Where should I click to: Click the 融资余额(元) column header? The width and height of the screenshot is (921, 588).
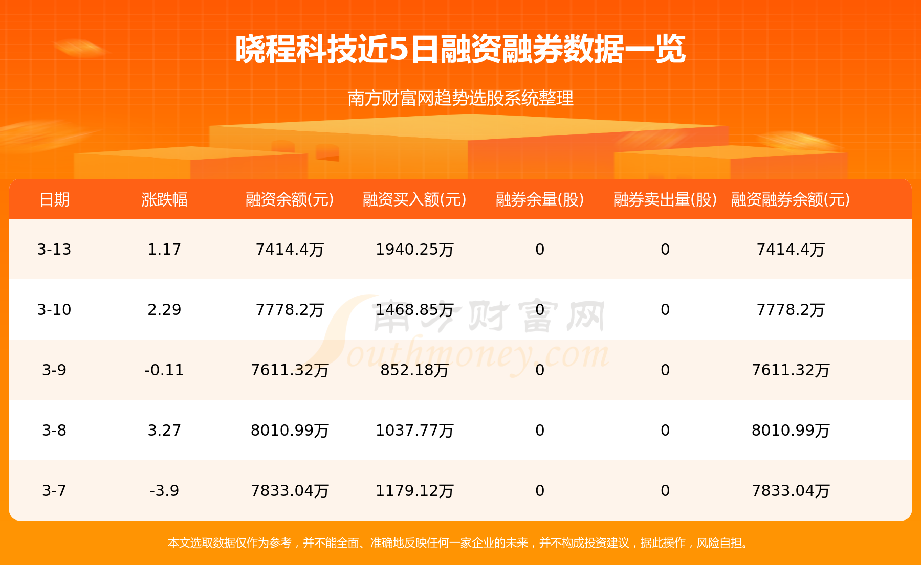(x=290, y=199)
